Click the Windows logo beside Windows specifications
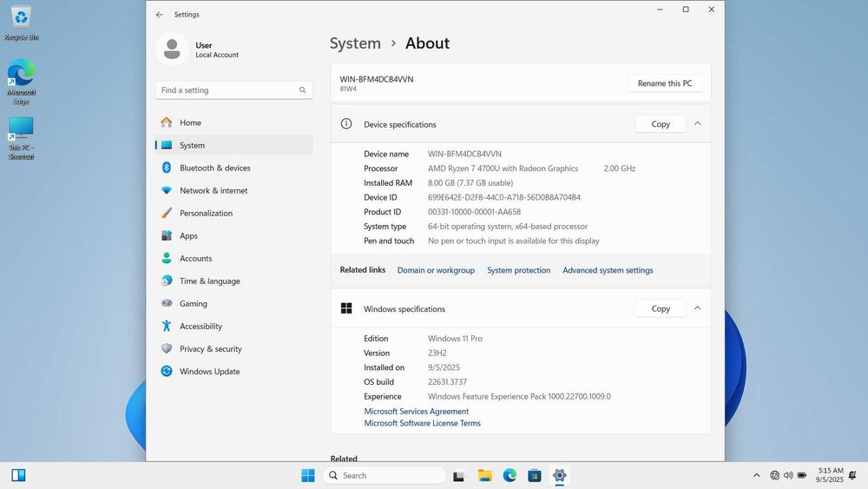Viewport: 868px width, 489px height. tap(346, 308)
